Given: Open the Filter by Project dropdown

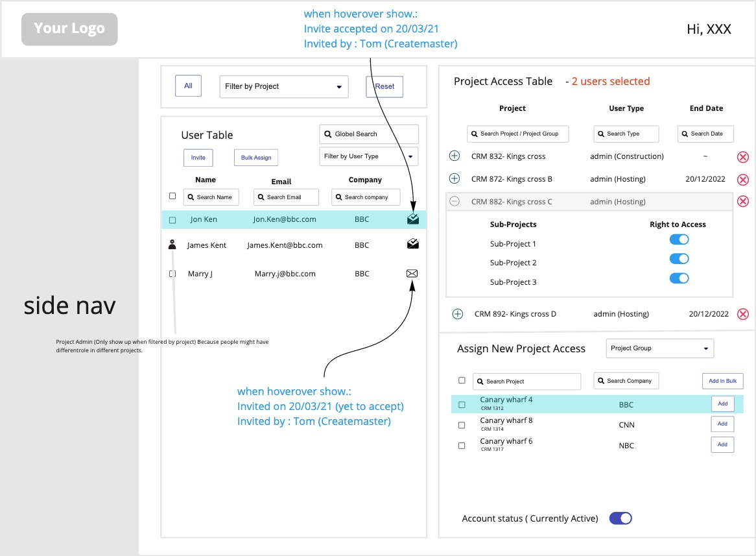Looking at the screenshot, I should (284, 87).
